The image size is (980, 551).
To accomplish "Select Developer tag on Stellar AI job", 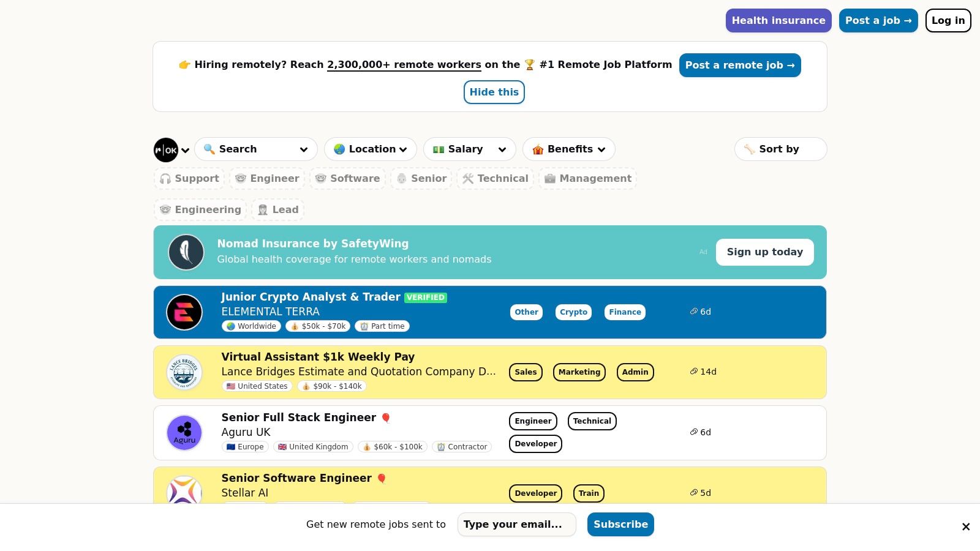I will [x=535, y=493].
